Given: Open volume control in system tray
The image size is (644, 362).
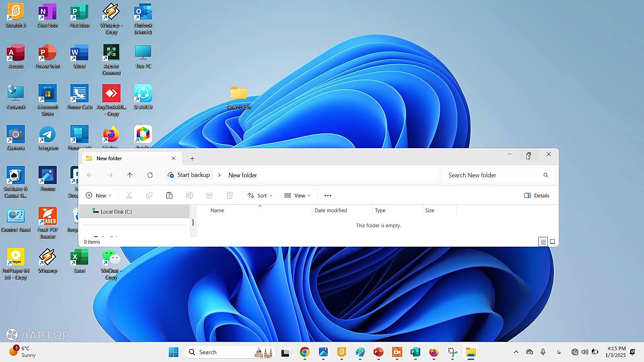Looking at the screenshot, I should point(585,352).
